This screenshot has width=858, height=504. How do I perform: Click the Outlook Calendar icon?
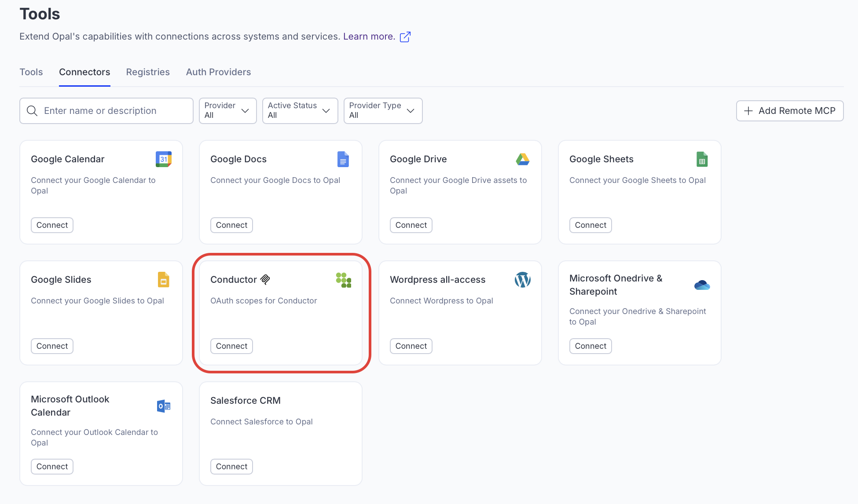pyautogui.click(x=163, y=406)
